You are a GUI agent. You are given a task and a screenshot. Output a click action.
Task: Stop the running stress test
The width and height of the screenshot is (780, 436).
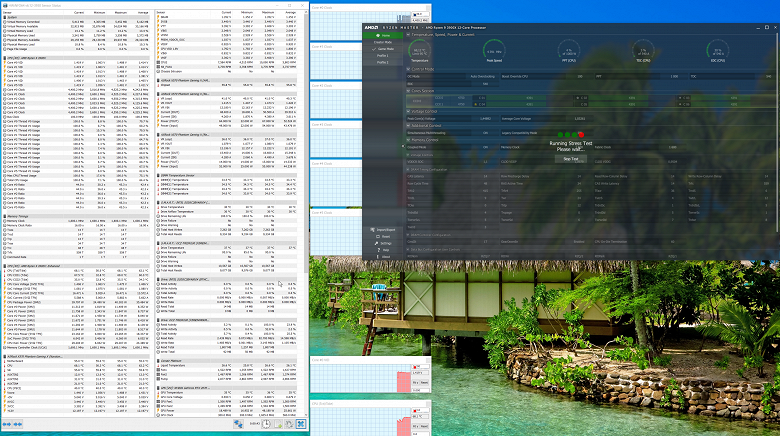point(571,159)
